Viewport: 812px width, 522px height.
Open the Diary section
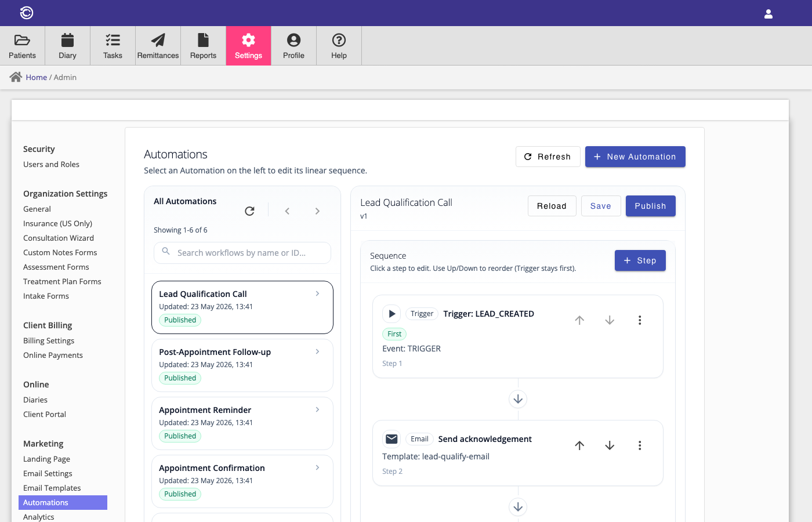[68, 46]
